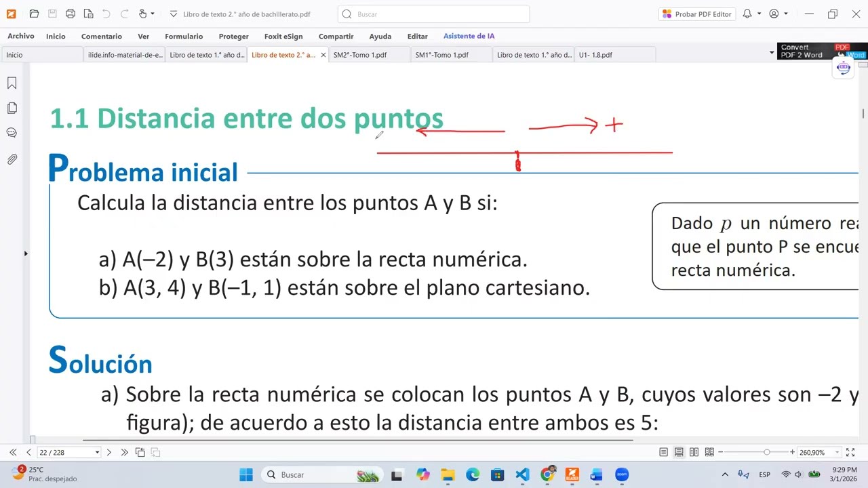Open the Formulario ribbon tab

184,36
